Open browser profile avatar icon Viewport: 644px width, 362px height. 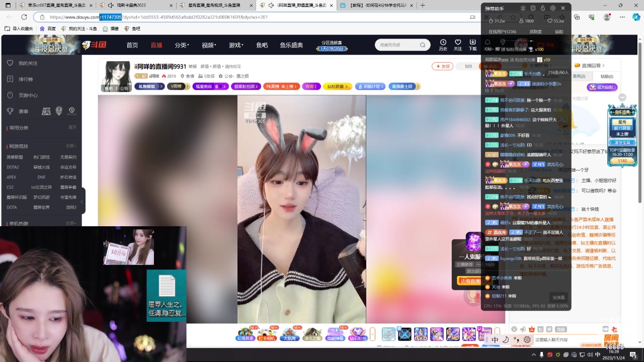[x=607, y=17]
